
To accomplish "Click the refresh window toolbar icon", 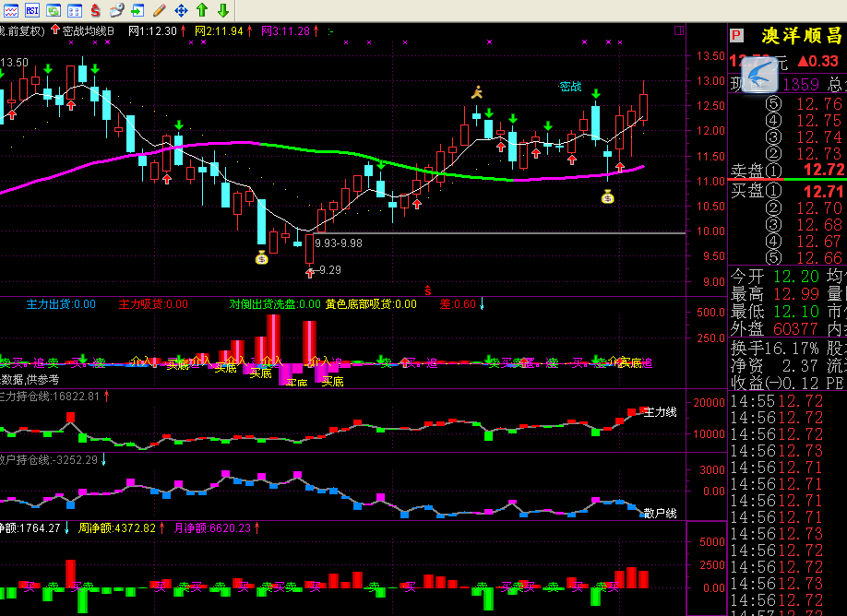I will point(53,10).
